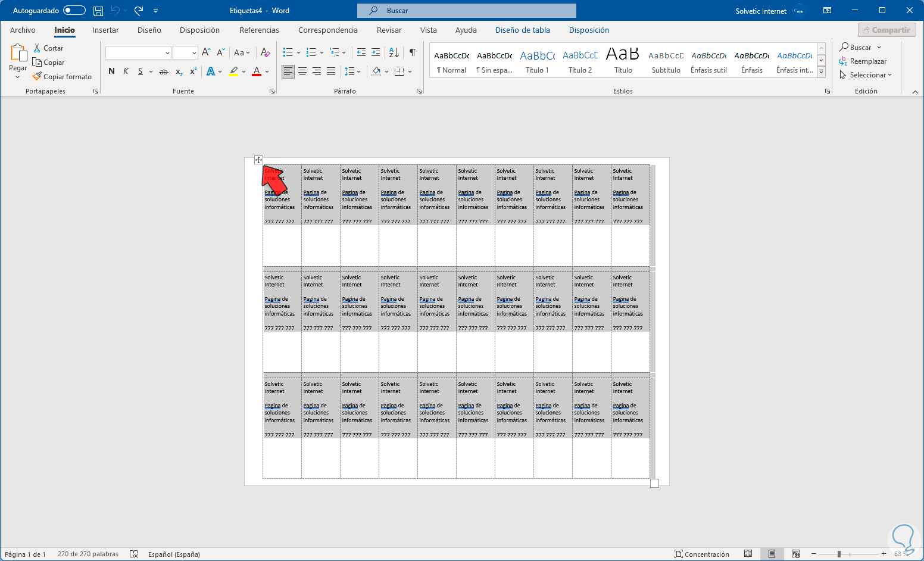Switch to Read Mode view icon
924x561 pixels.
tap(748, 554)
